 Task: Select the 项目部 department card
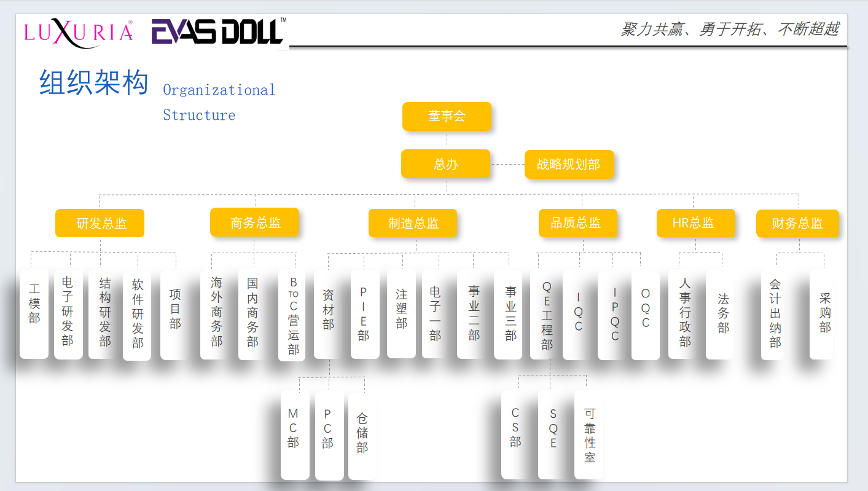coord(174,315)
